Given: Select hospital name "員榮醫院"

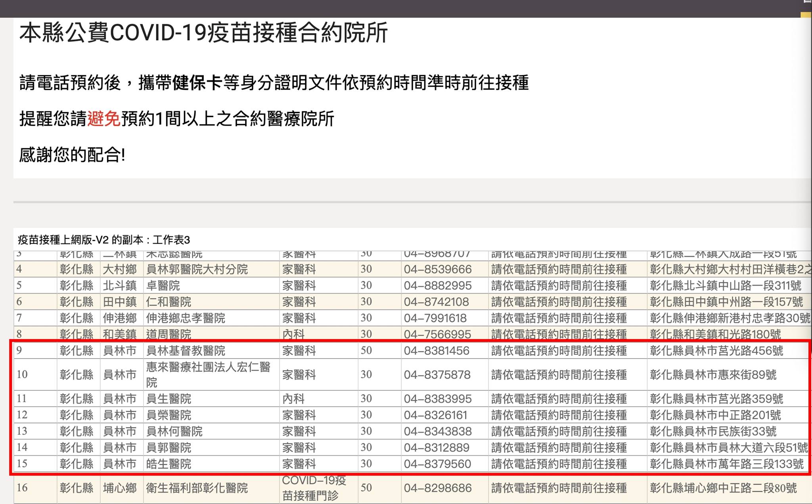Looking at the screenshot, I should 169,415.
